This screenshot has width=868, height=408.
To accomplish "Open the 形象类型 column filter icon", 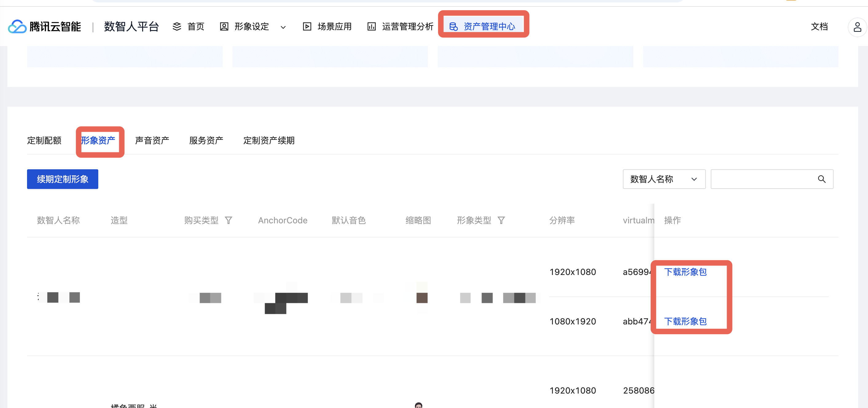I will (x=501, y=220).
